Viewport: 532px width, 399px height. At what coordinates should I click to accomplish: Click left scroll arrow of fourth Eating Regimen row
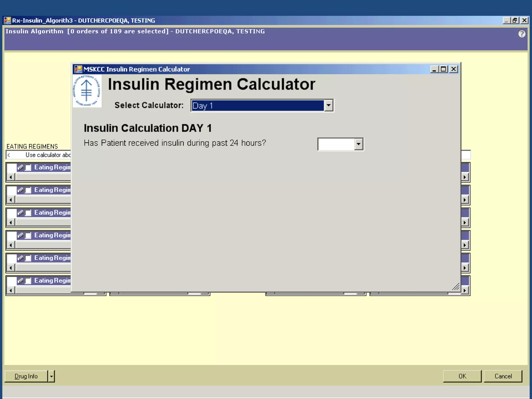[x=11, y=245]
